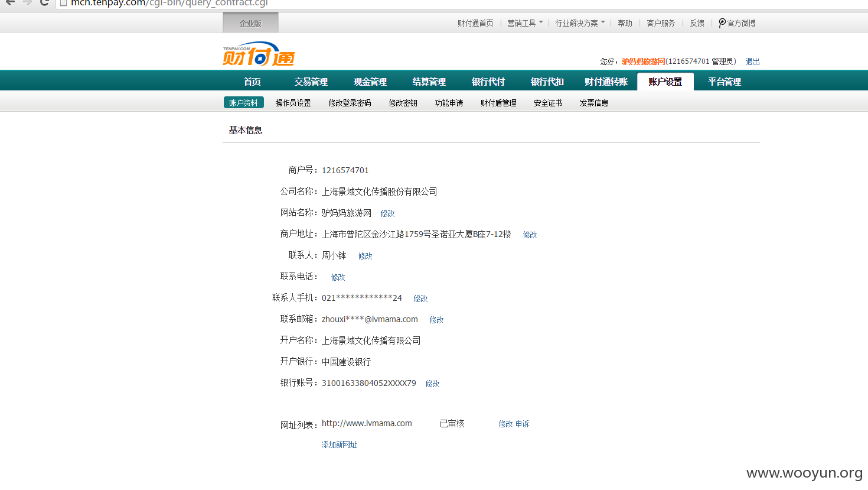Click merchant number 1216574701 value
Screen dimensions: 868x490
(345, 170)
